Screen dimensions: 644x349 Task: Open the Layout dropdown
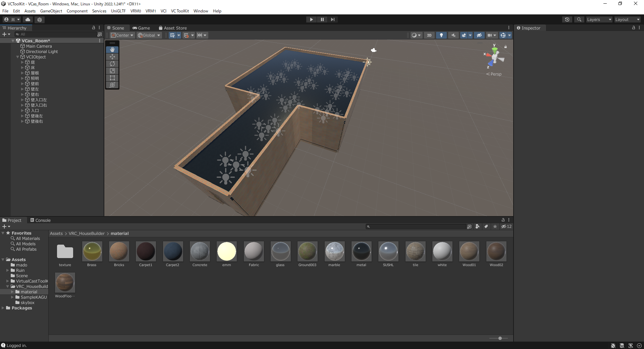tap(627, 19)
